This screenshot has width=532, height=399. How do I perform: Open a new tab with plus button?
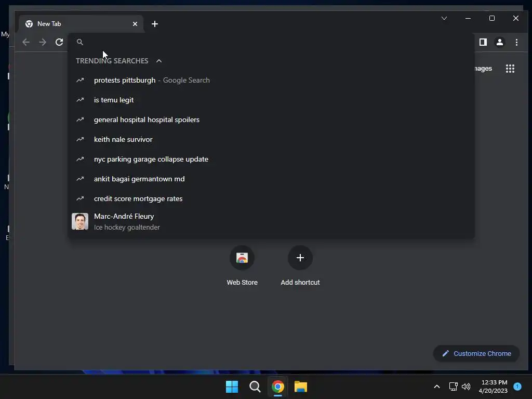click(155, 24)
